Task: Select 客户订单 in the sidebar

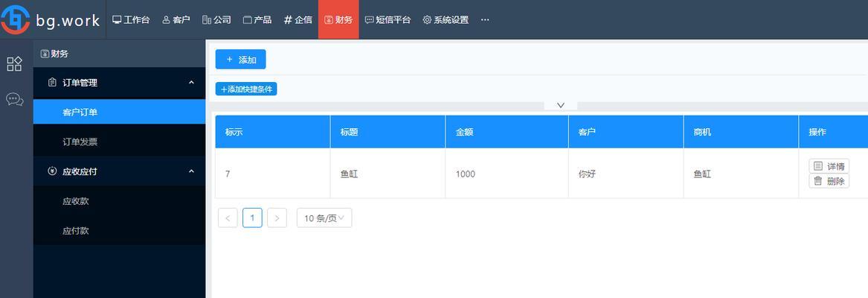Action: (119, 112)
